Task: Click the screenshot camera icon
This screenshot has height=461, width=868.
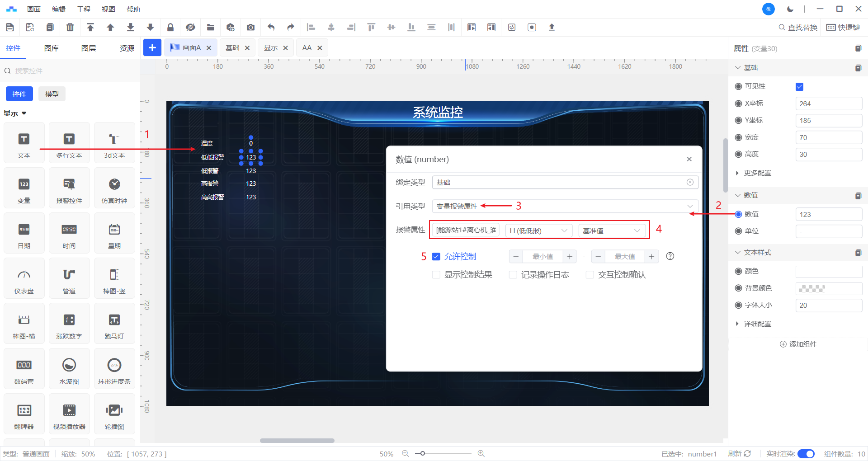Action: pyautogui.click(x=250, y=27)
